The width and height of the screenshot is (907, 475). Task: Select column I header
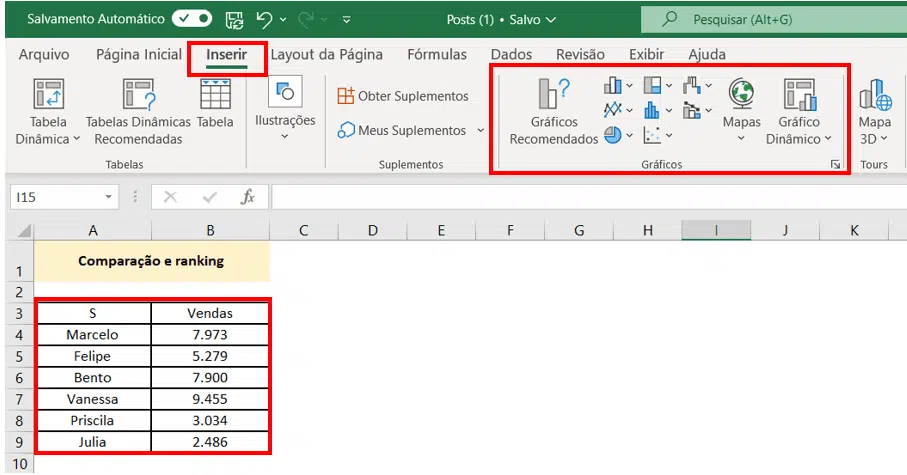(716, 231)
